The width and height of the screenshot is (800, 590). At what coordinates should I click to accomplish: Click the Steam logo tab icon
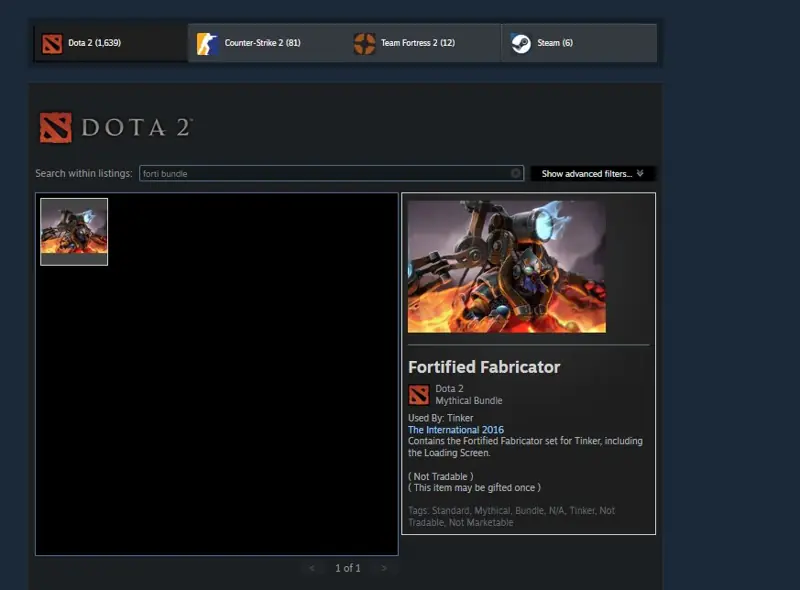point(521,43)
